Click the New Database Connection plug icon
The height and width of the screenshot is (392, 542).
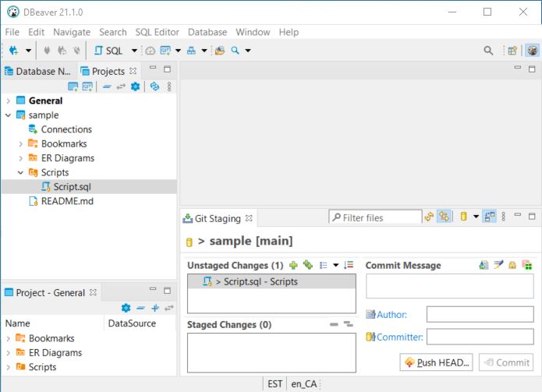pos(13,51)
